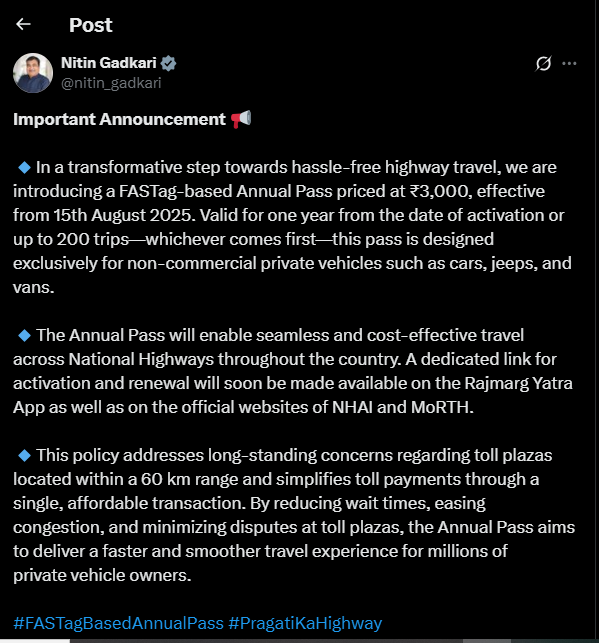Click the "Post" page title
The height and width of the screenshot is (643, 599).
pyautogui.click(x=91, y=25)
